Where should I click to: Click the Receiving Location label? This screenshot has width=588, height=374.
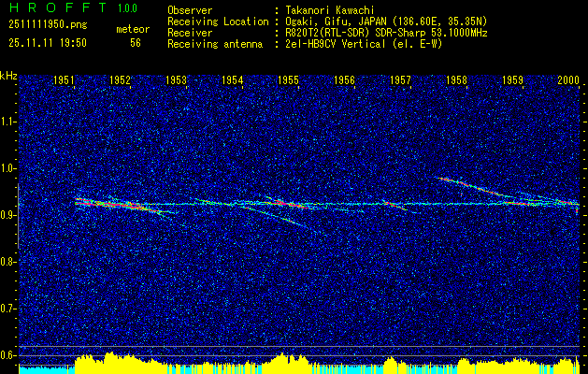tap(218, 22)
